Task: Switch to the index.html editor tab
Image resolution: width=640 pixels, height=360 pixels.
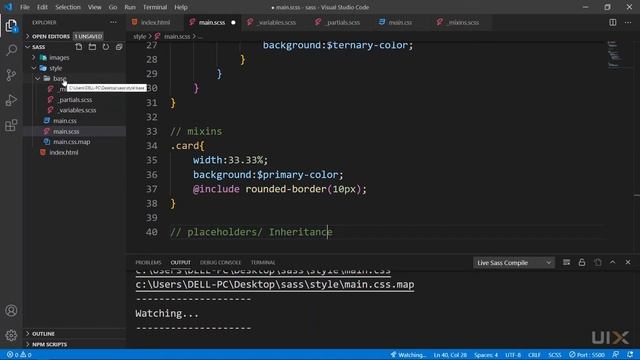Action: tap(155, 22)
